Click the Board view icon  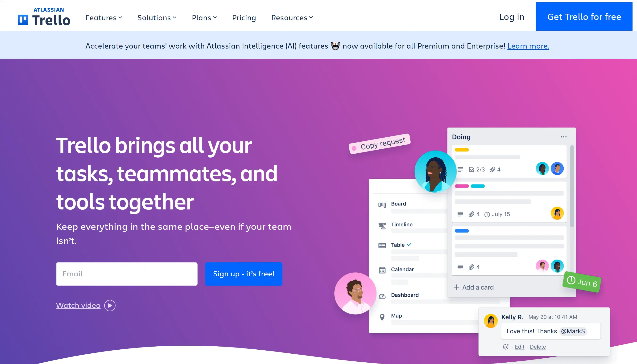coord(382,204)
